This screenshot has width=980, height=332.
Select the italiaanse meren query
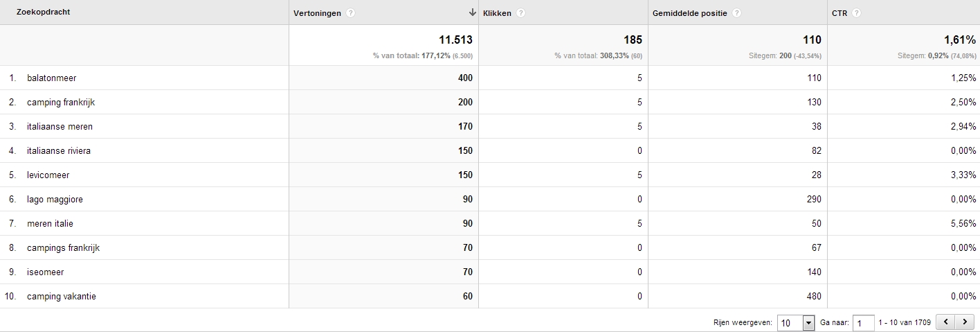coord(60,127)
